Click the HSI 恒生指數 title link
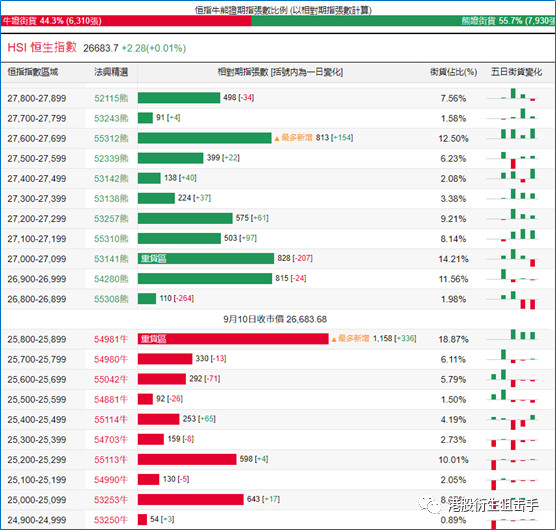 [x=42, y=48]
